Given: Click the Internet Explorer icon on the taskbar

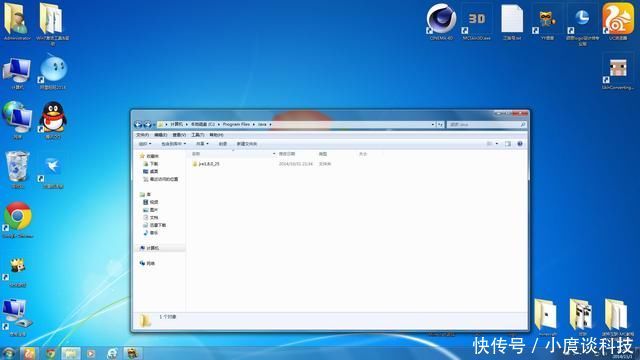Looking at the screenshot, I should 111,353.
